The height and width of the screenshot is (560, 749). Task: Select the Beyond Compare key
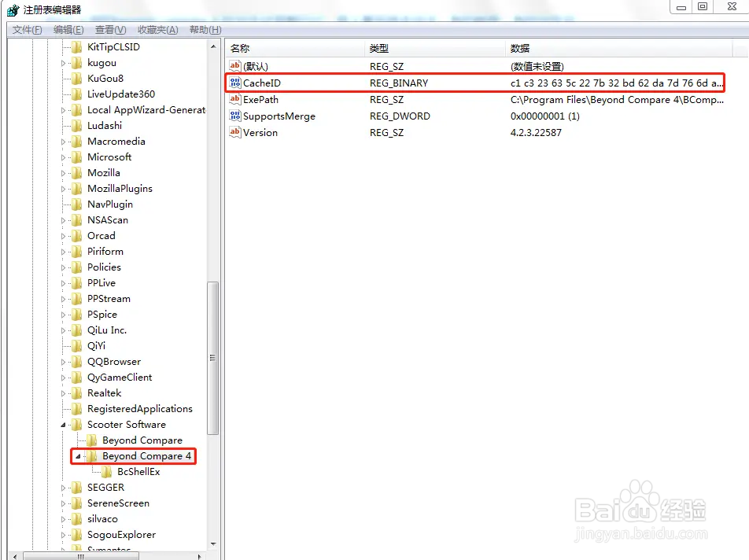(x=142, y=440)
